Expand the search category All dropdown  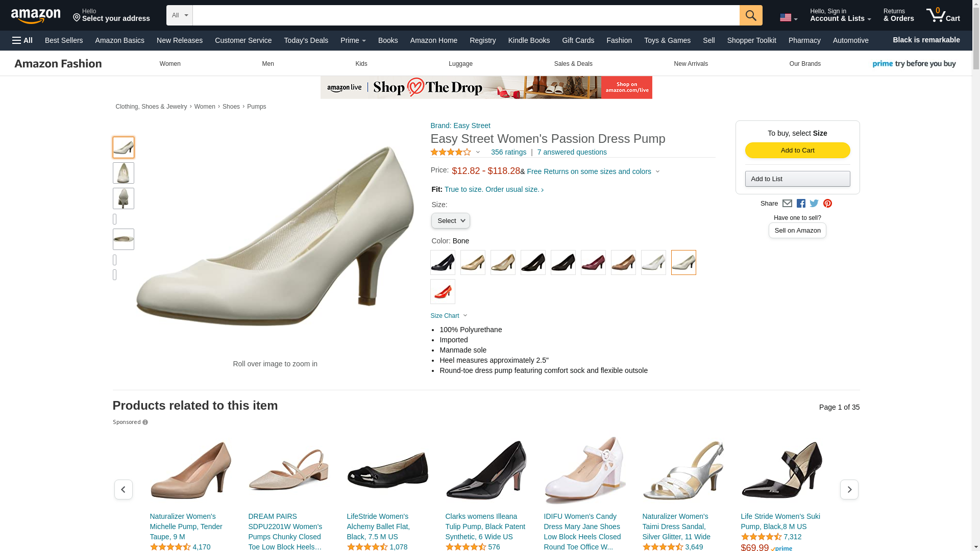pos(180,15)
